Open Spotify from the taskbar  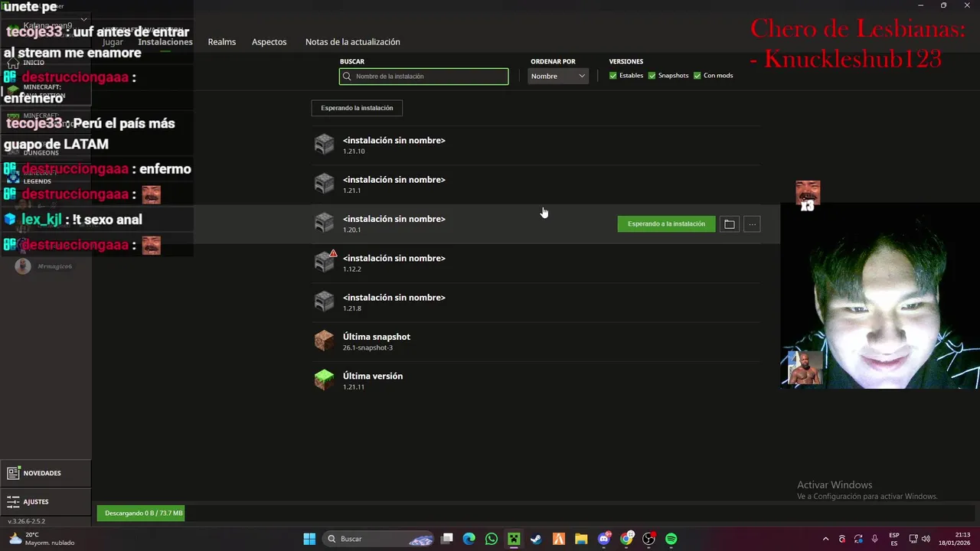coord(671,539)
